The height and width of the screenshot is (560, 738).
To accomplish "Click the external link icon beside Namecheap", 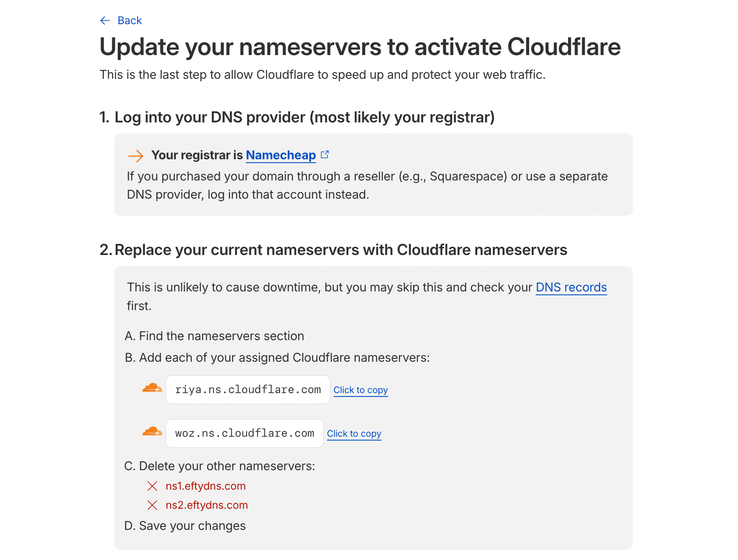I will [325, 155].
